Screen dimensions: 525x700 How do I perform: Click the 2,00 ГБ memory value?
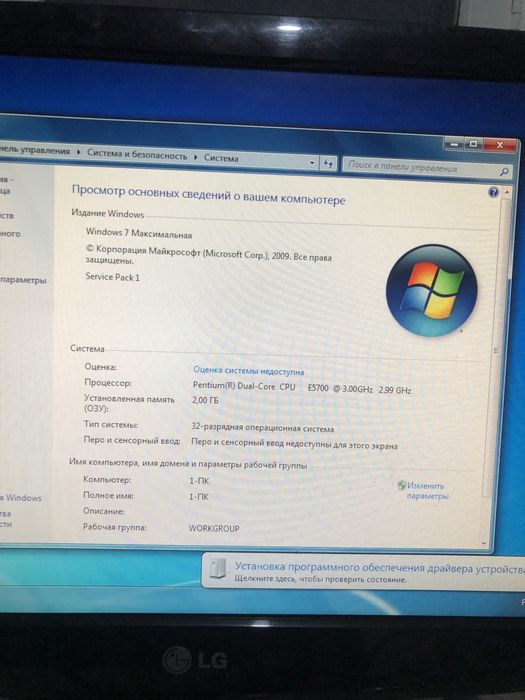pos(205,400)
